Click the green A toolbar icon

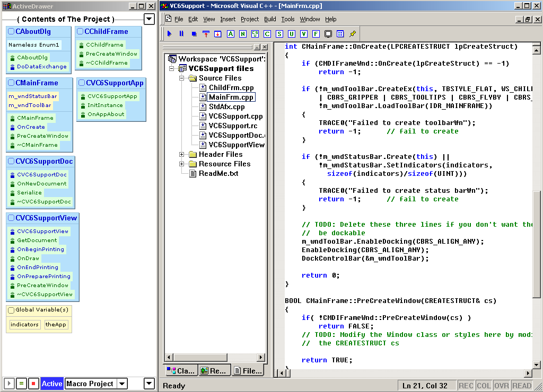(x=231, y=34)
